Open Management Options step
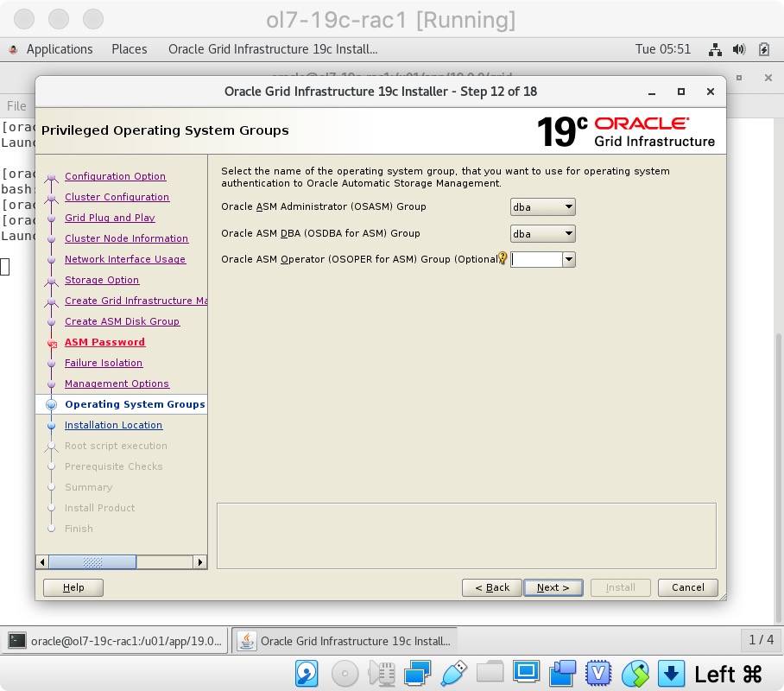The width and height of the screenshot is (784, 691). click(117, 384)
